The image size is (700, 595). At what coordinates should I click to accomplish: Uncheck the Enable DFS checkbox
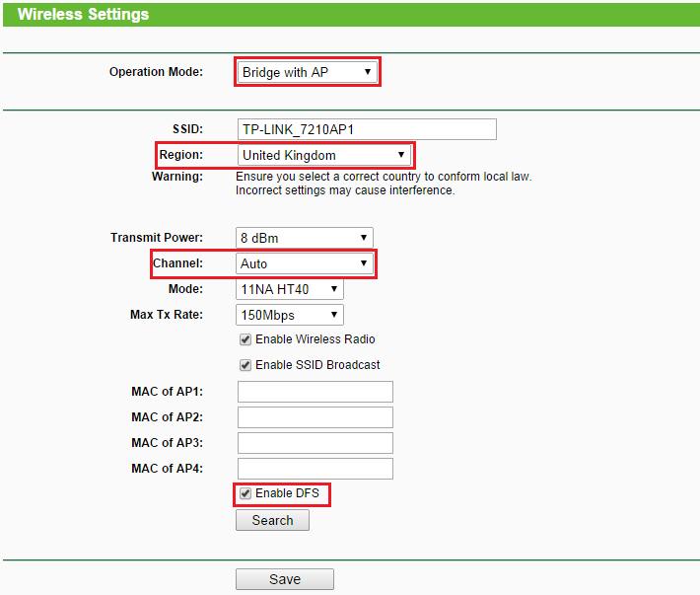point(245,493)
